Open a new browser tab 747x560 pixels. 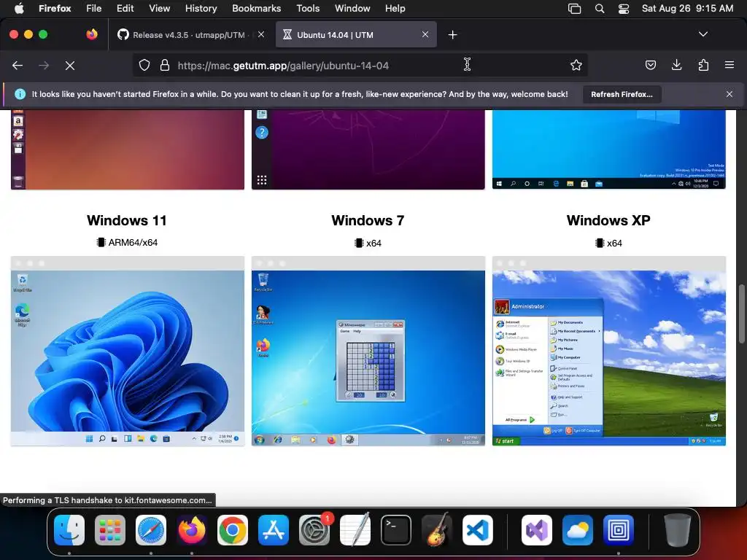pos(452,35)
